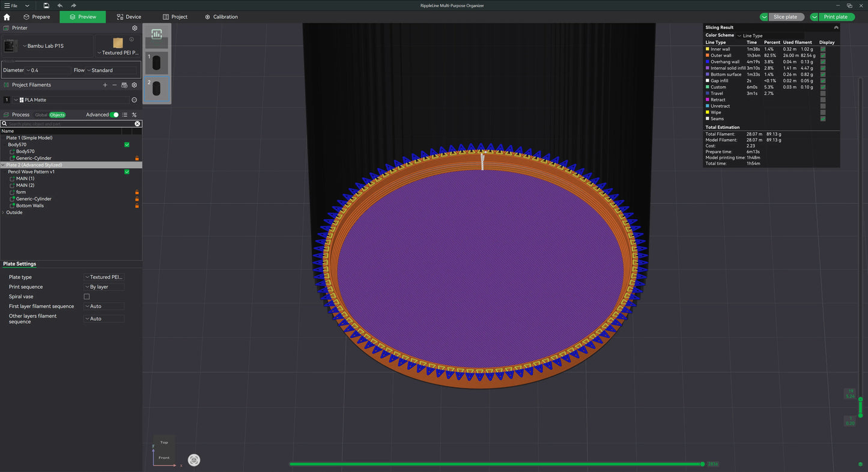Hide Outer wall display checkbox
This screenshot has width=868, height=472.
[x=823, y=55]
